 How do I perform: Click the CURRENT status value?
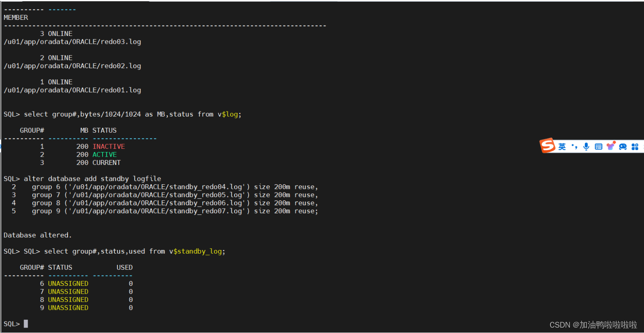[x=106, y=163]
